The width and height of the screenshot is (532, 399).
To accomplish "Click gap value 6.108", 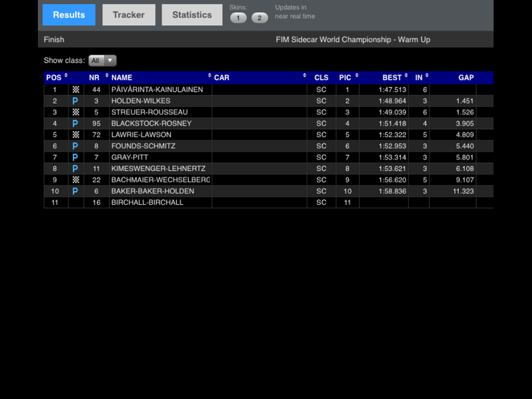I will click(465, 169).
